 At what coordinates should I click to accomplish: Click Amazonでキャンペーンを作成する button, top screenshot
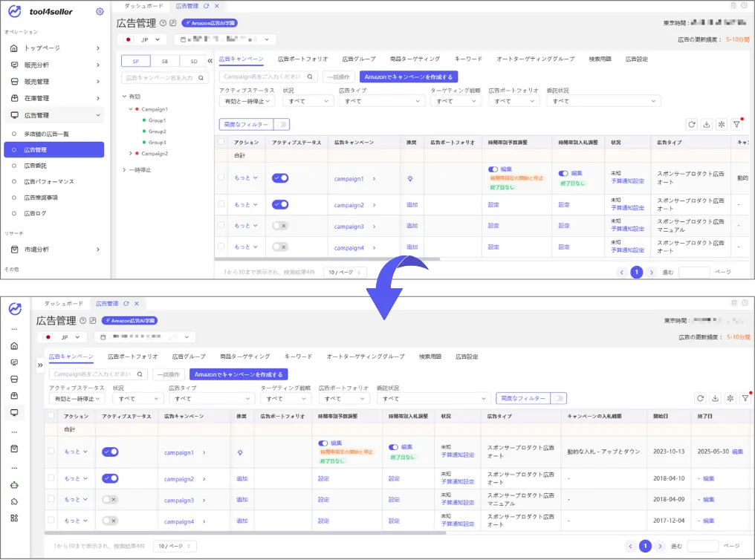pyautogui.click(x=408, y=77)
